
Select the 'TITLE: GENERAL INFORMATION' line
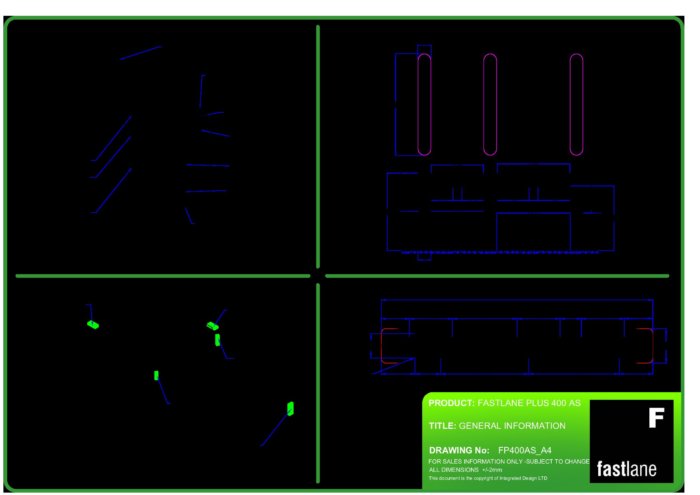click(x=497, y=426)
